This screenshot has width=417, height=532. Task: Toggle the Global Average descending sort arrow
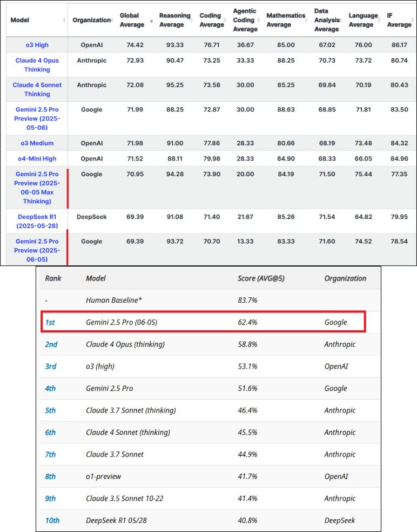(x=152, y=21)
